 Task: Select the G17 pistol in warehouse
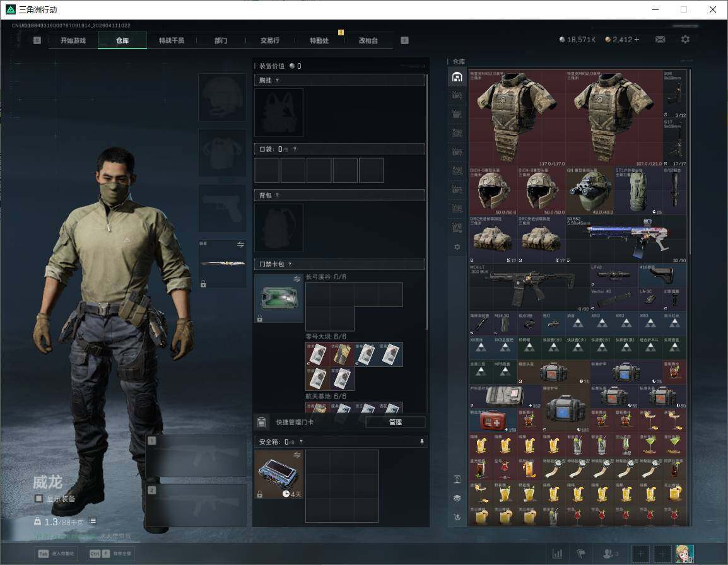674,142
